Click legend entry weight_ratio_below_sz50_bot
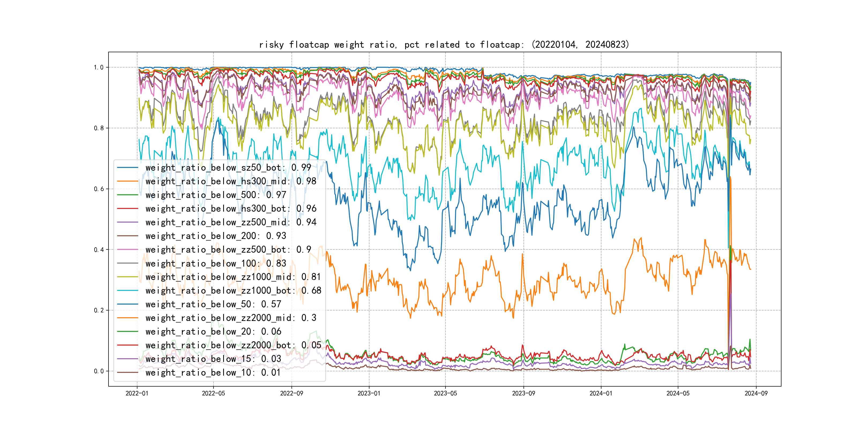Viewport: 868px width, 434px height. pos(228,167)
